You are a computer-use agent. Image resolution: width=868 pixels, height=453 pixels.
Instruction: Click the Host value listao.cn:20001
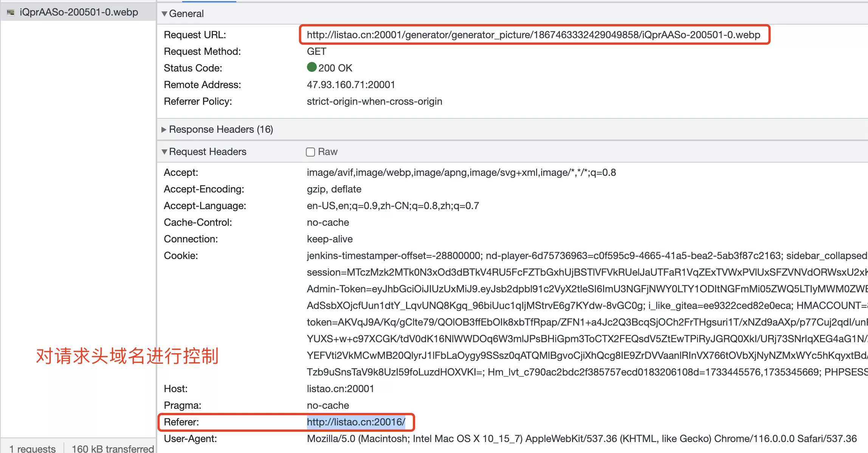click(340, 389)
